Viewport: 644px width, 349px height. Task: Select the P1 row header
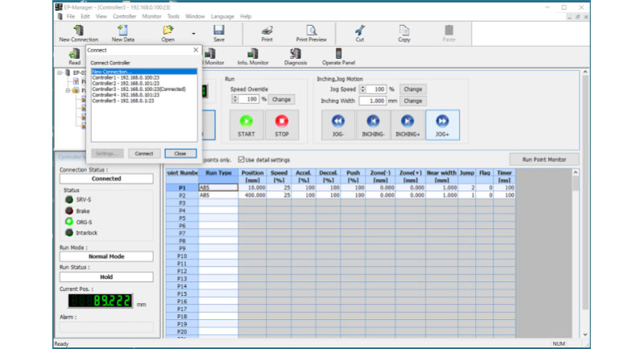(x=182, y=188)
